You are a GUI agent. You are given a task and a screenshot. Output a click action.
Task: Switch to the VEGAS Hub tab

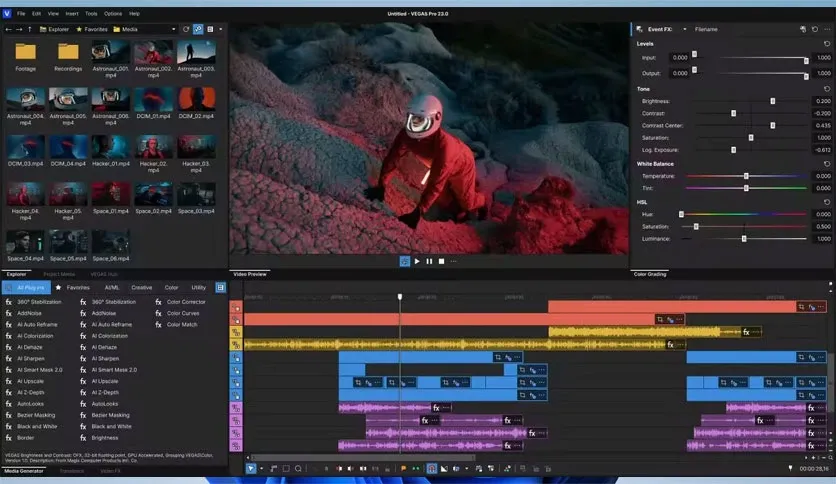(103, 274)
